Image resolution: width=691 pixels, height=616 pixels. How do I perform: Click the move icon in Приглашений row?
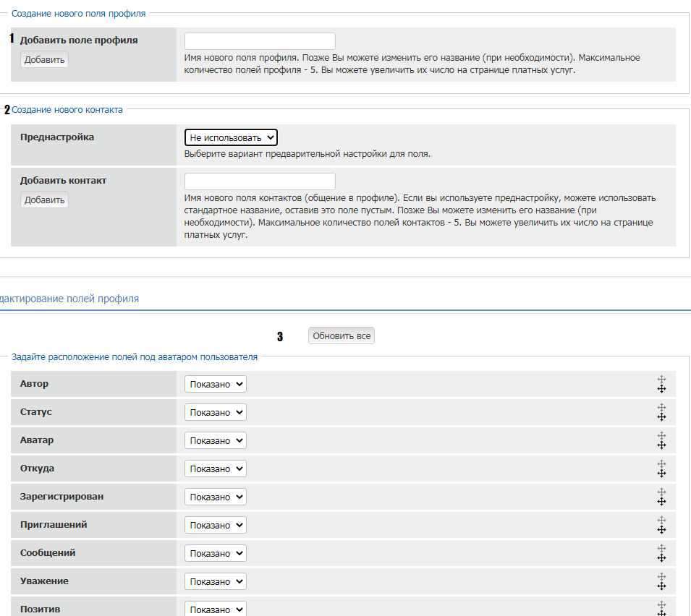[661, 525]
